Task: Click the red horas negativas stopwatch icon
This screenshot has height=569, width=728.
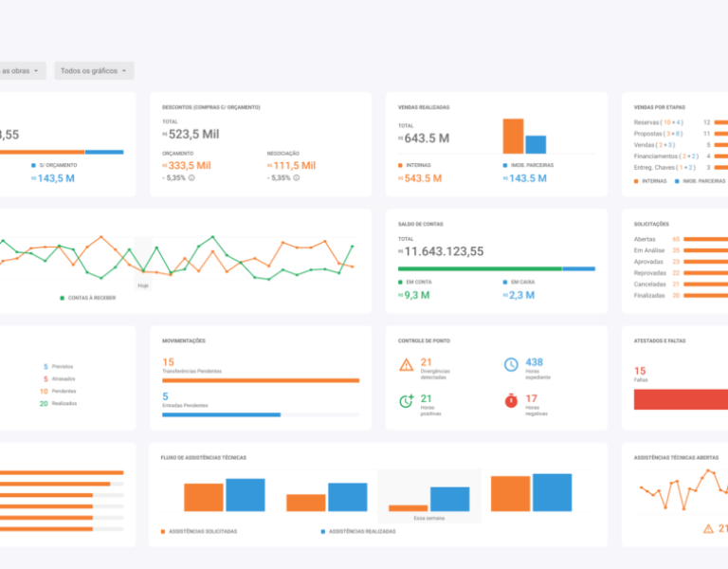Action: 510,401
